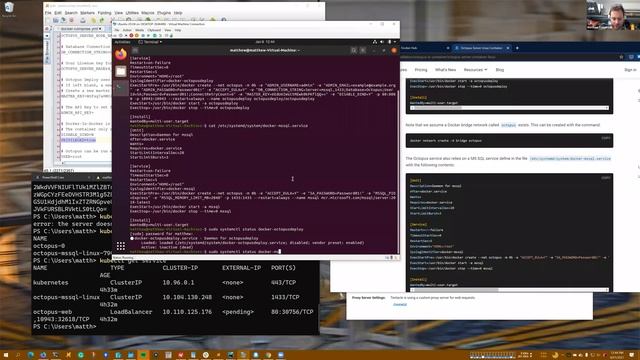Click the Ubuntu top bar volume icon

(x=382, y=42)
